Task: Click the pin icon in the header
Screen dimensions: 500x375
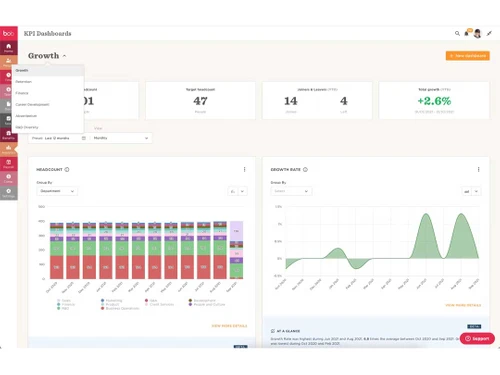Action: coord(489,33)
